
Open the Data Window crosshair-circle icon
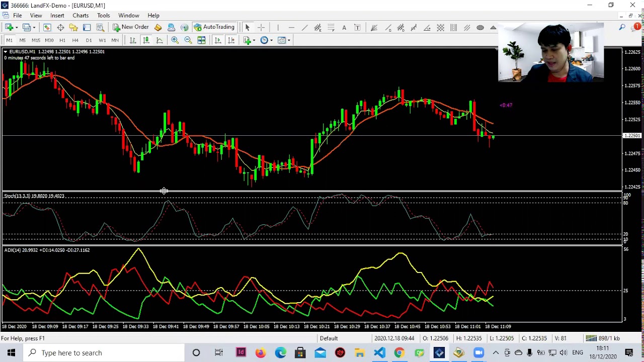click(60, 28)
